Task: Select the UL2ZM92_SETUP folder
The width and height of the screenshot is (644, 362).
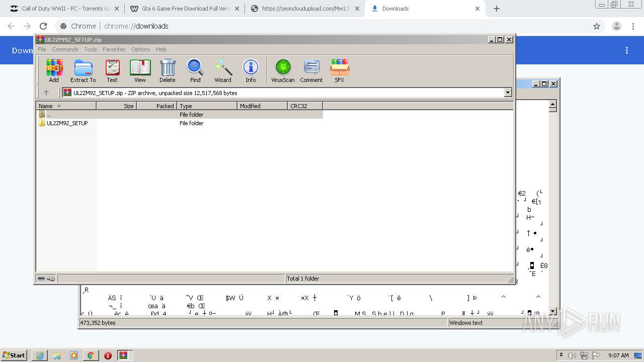Action: click(63, 123)
